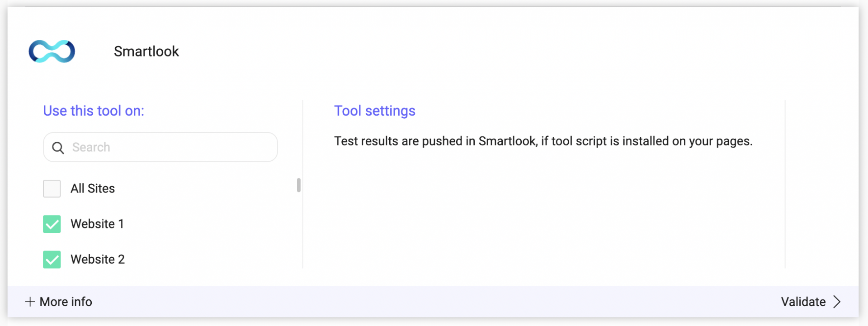
Task: Click the 'Use this tool on:' heading
Action: 94,111
